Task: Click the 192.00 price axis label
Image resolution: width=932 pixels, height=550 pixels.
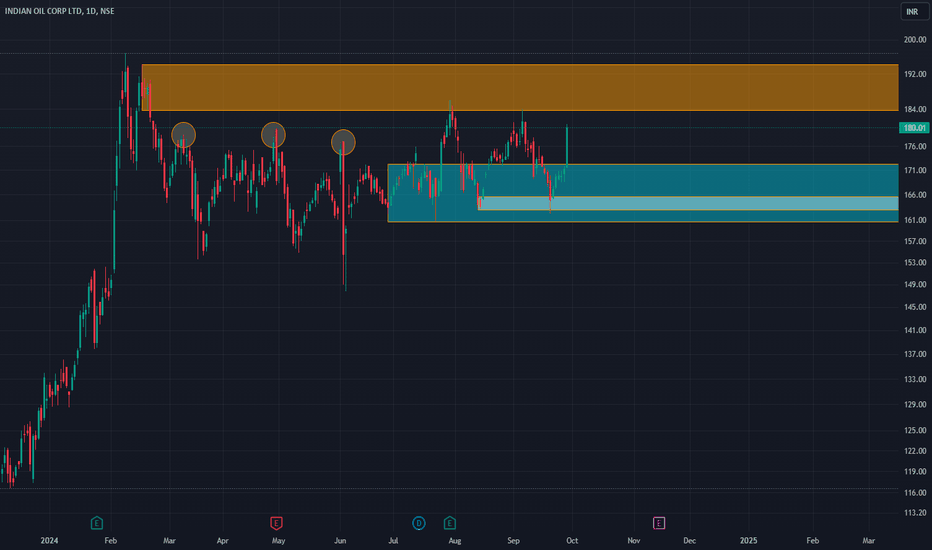Action: (x=915, y=74)
